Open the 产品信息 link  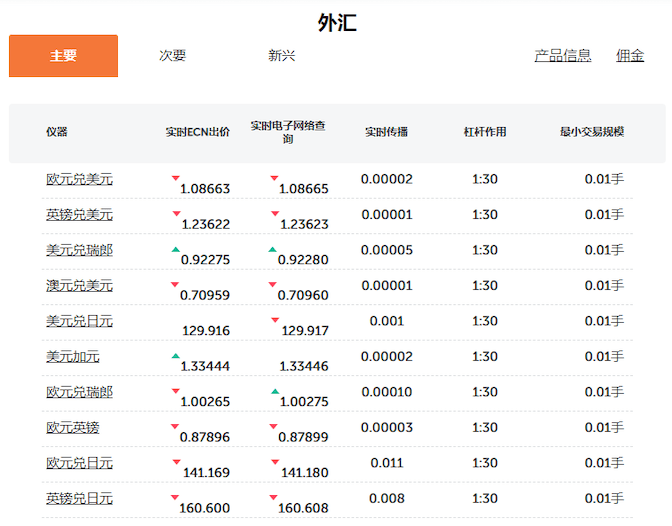pyautogui.click(x=563, y=56)
